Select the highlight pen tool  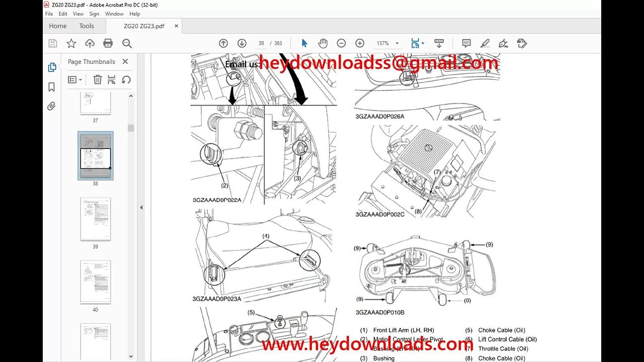tap(485, 44)
